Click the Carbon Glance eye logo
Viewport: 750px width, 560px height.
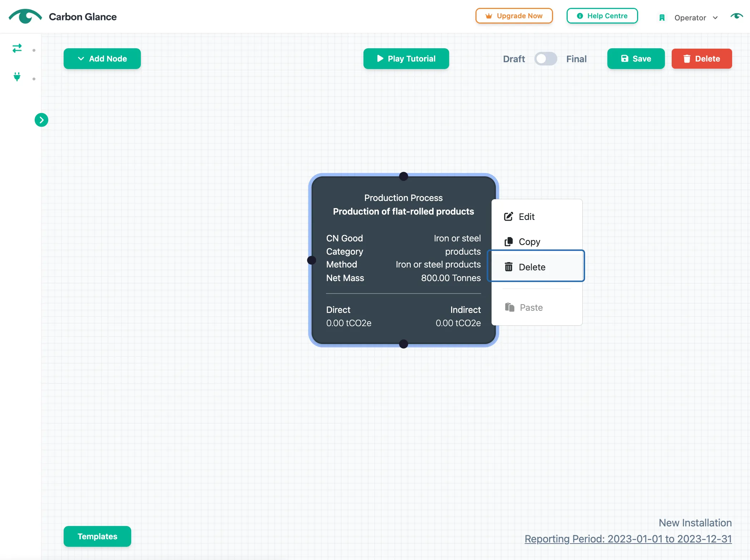25,16
